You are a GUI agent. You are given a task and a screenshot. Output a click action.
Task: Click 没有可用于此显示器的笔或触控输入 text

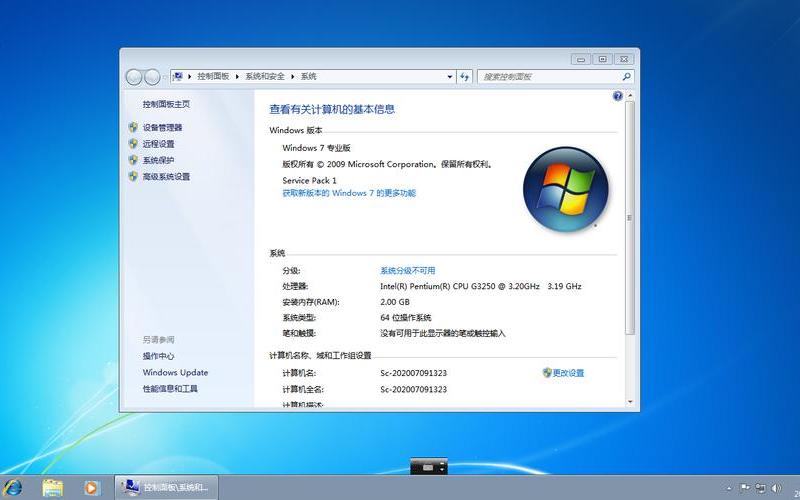(442, 333)
